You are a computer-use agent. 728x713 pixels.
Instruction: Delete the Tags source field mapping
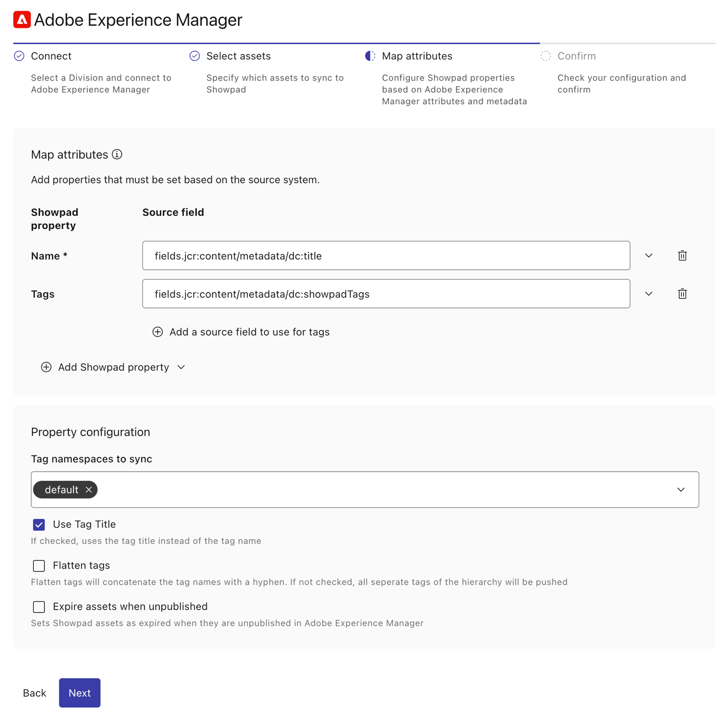[x=682, y=294]
